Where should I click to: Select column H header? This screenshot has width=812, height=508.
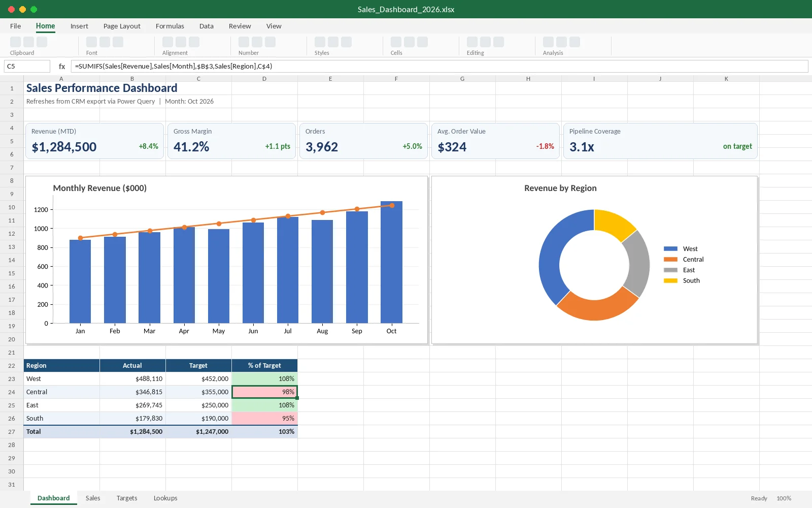click(528, 79)
